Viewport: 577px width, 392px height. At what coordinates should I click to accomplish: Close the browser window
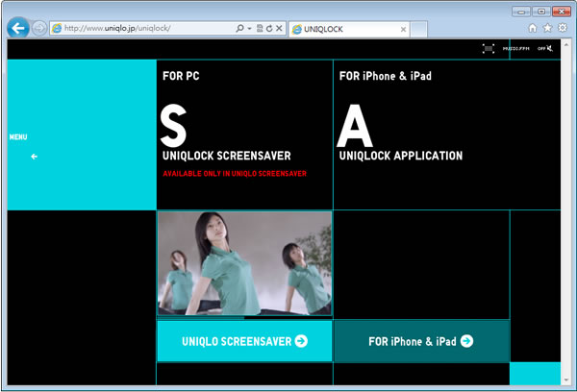pos(562,12)
